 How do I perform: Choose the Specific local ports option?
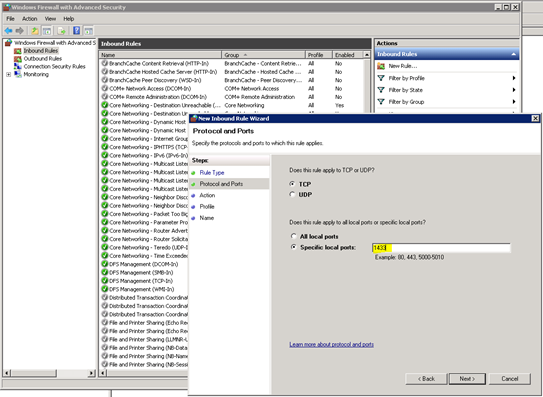click(x=294, y=247)
